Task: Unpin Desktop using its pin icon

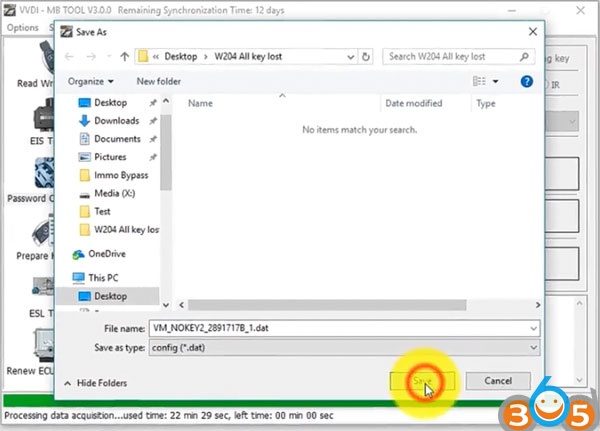Action: click(x=153, y=103)
